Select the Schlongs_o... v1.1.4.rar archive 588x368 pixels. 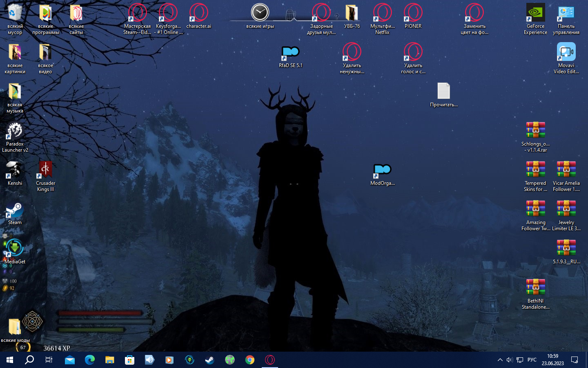tap(535, 137)
